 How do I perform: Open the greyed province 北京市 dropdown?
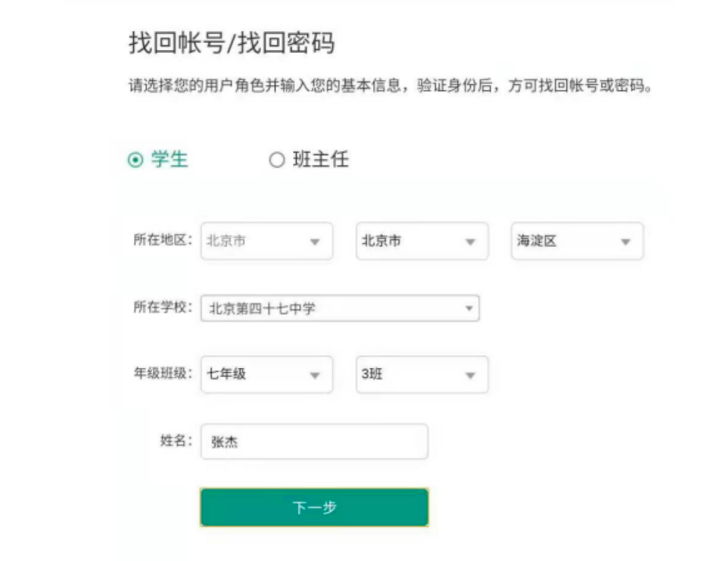[x=266, y=242]
